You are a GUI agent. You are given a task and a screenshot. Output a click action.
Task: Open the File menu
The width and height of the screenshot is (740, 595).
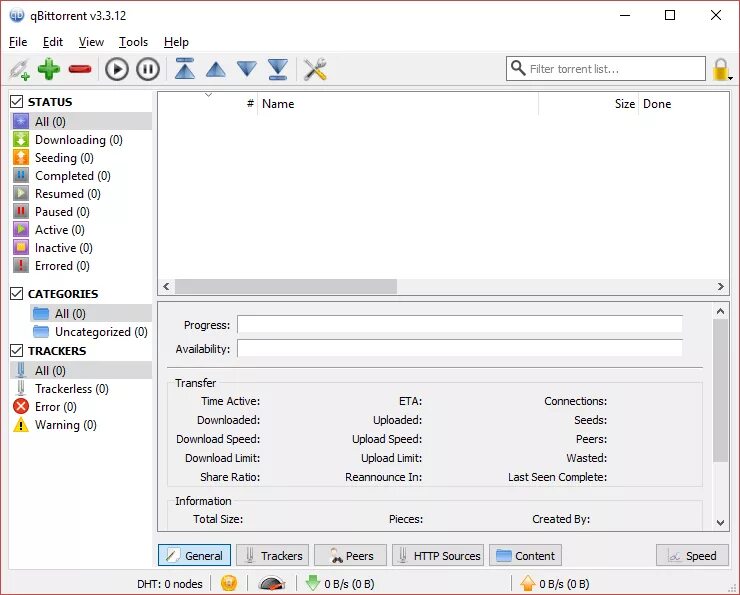coord(18,42)
